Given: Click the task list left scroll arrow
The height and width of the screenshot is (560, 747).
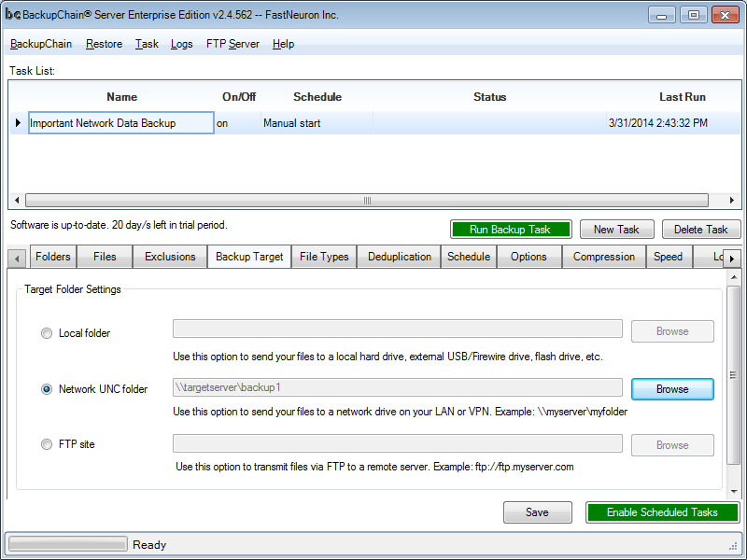Looking at the screenshot, I should (x=17, y=201).
